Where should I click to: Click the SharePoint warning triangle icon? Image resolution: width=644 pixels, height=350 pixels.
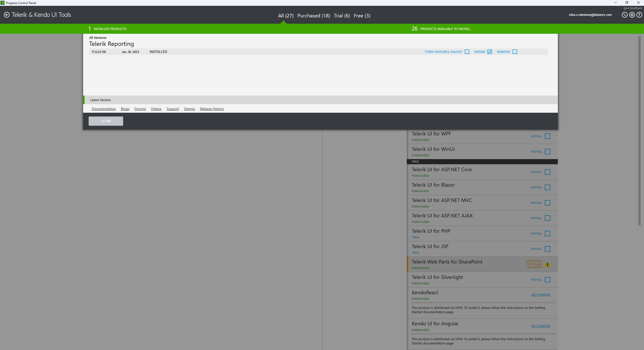click(x=547, y=265)
